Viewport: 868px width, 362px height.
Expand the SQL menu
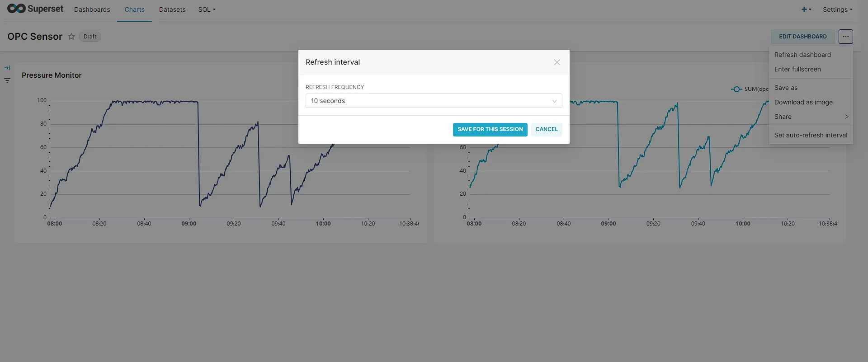(207, 9)
